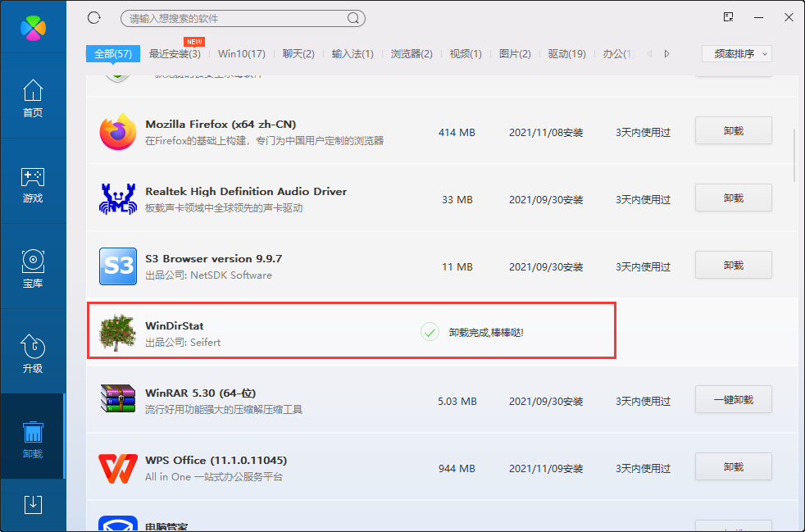Click the Realtek High Definition Audio Driver title
Image resolution: width=805 pixels, height=532 pixels.
(246, 192)
